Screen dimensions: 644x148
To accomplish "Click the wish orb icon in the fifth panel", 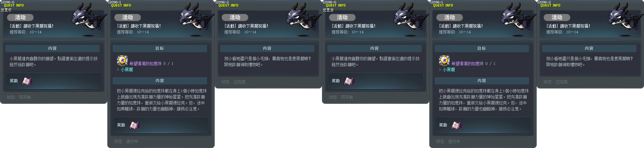I will coord(444,61).
